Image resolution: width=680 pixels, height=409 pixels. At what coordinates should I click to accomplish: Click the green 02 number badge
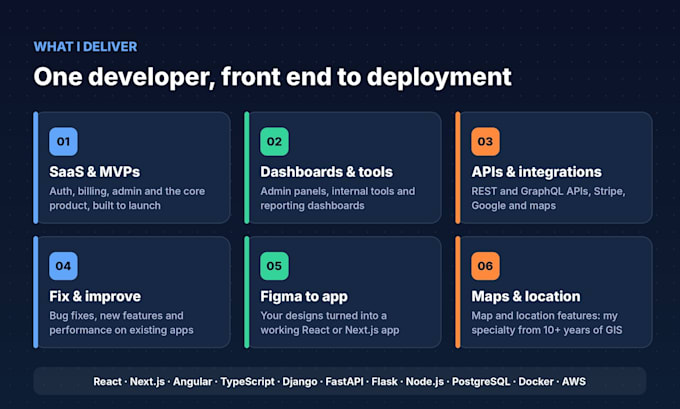click(275, 141)
